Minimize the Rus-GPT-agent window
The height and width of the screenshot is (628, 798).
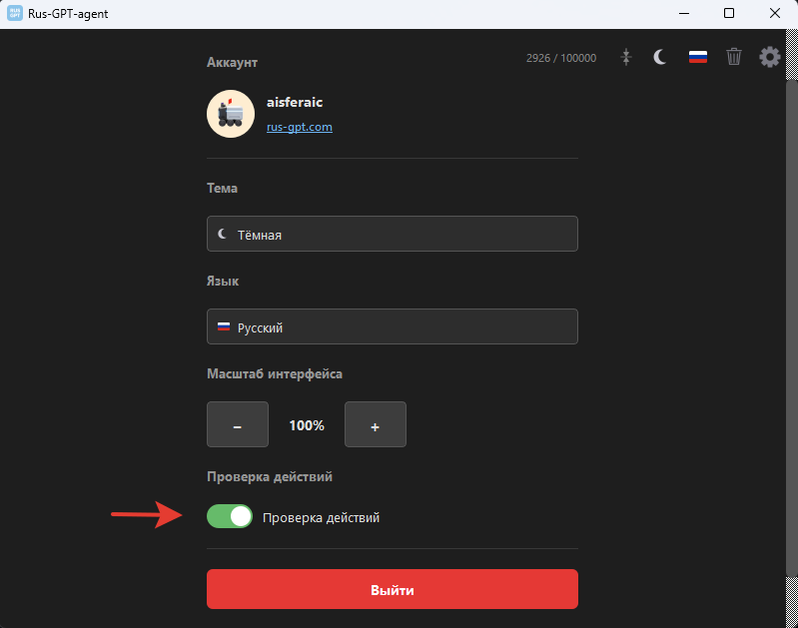pos(684,14)
